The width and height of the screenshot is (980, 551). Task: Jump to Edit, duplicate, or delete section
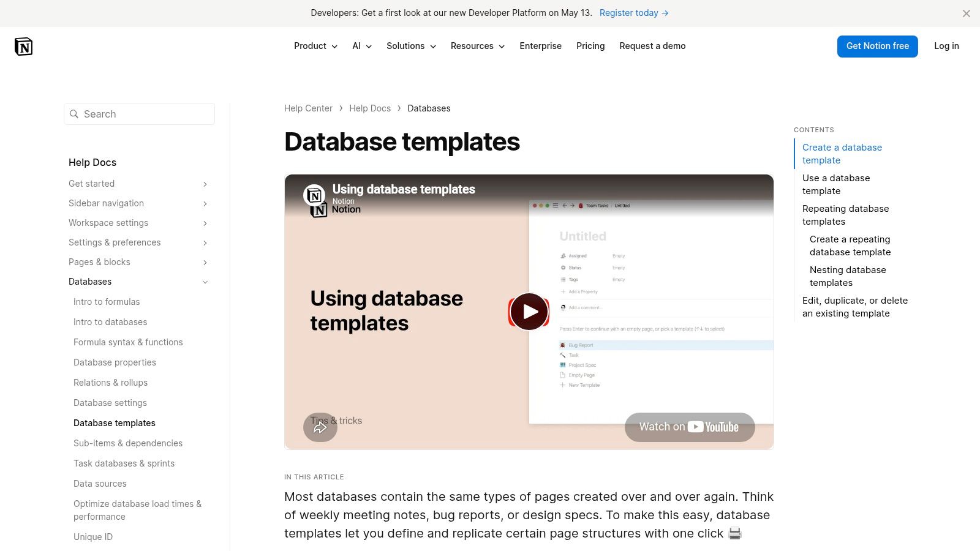(x=855, y=307)
